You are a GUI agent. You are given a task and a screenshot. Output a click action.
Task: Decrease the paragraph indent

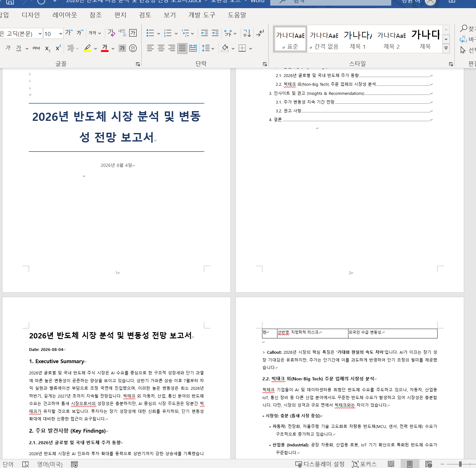(205, 33)
